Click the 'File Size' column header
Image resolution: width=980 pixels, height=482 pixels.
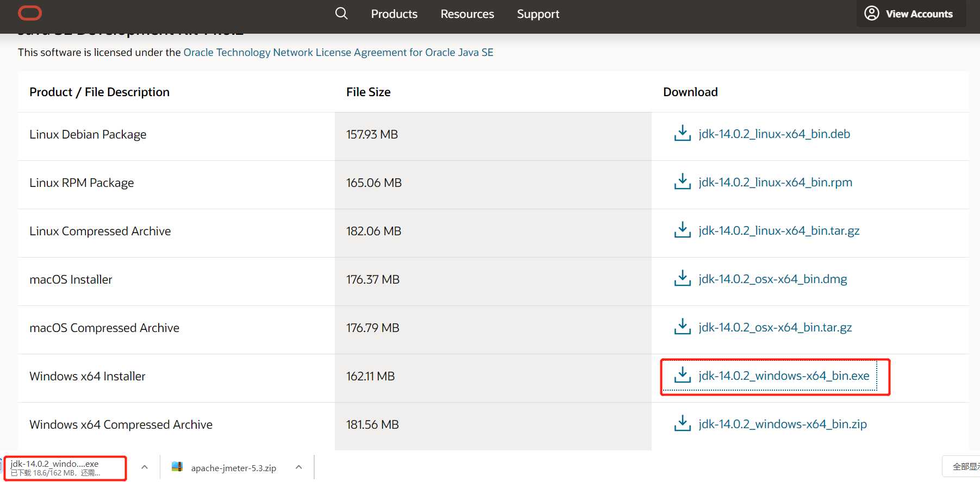[x=369, y=92]
